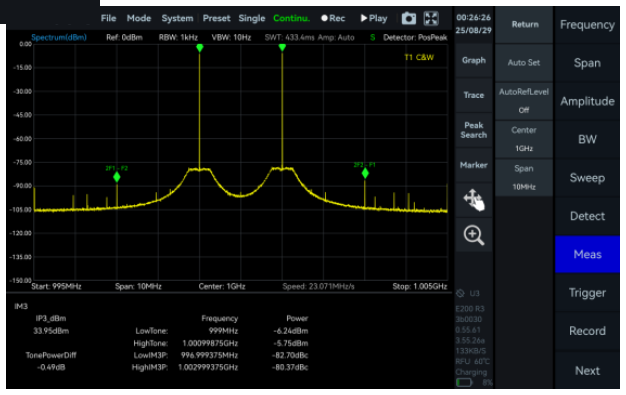Click the HighTone frequency 1.00099875GHz
The image size is (626, 395).
point(210,343)
